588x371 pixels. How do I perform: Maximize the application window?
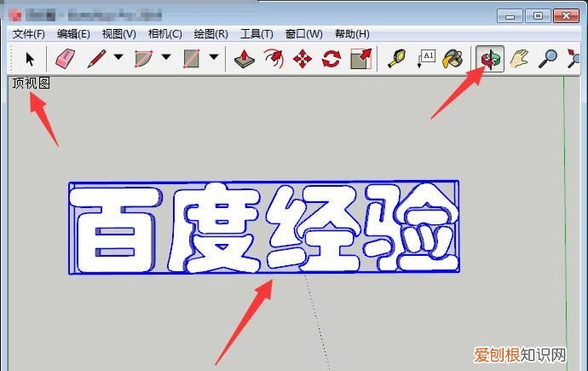point(538,16)
